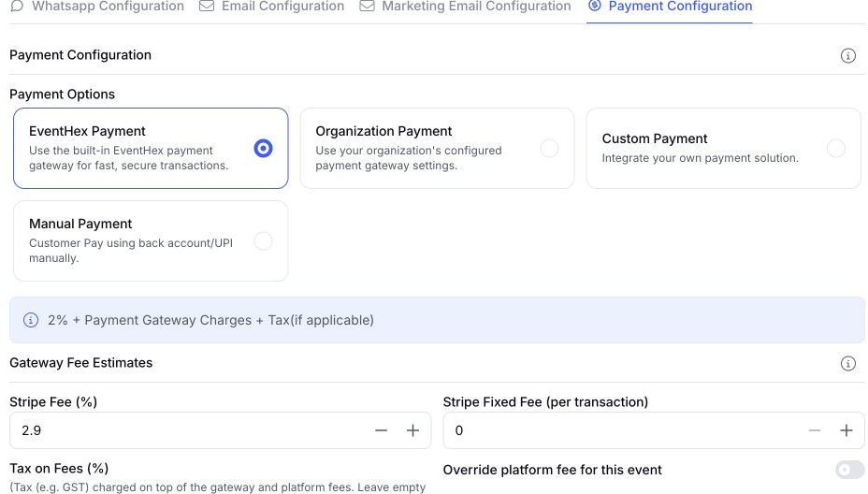Click the Tax (e.g. GST) helper text
Screen dimensions: 868x494
[x=218, y=487]
